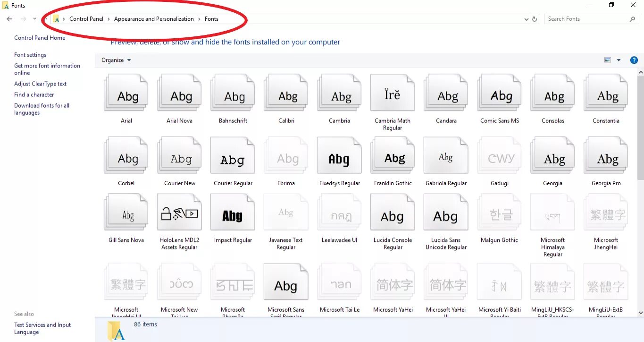Open the recent locations dropdown arrow
The image size is (644, 342).
[34, 19]
